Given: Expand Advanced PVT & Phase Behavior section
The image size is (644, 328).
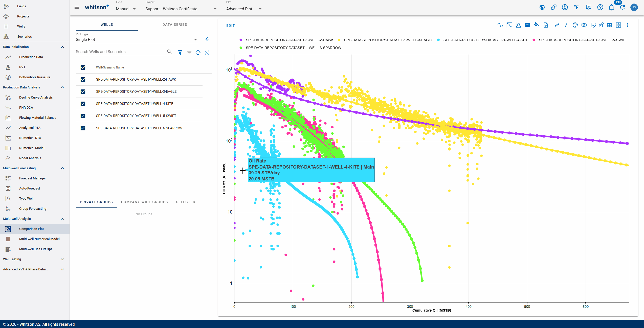Looking at the screenshot, I should point(62,269).
